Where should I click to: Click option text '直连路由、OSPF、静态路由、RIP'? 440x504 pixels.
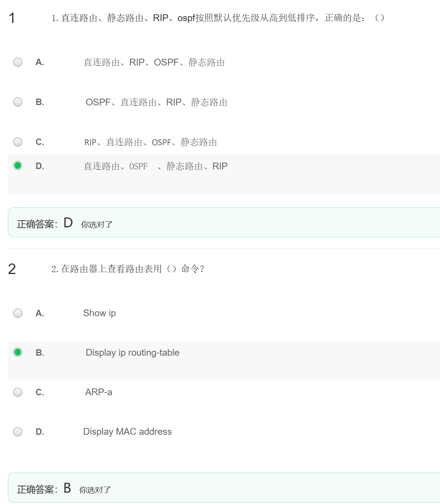click(x=155, y=166)
